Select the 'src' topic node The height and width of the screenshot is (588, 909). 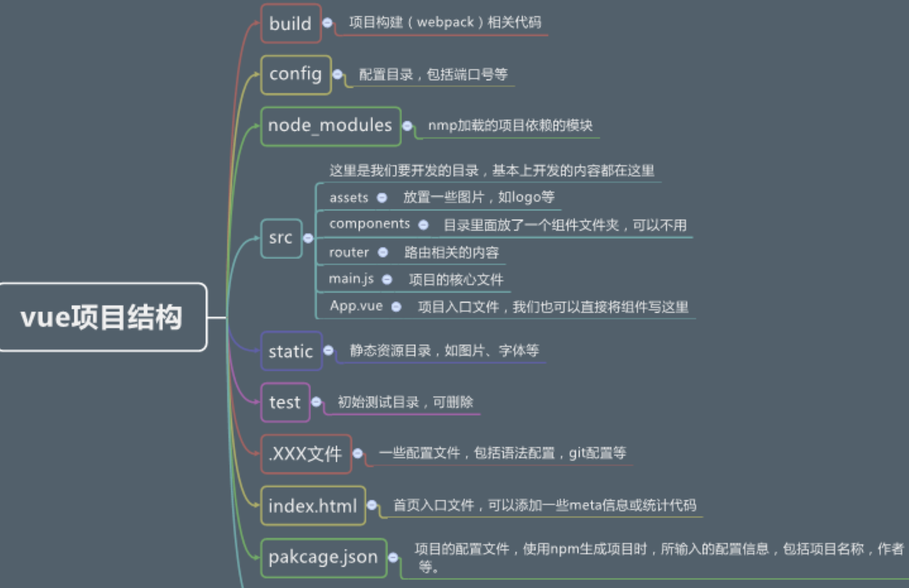coord(281,238)
